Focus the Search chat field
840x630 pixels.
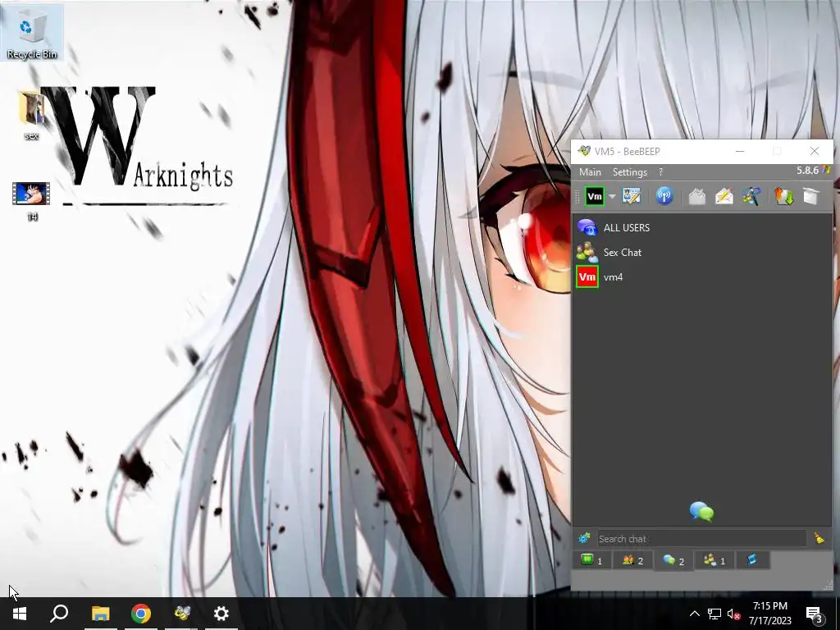[702, 538]
